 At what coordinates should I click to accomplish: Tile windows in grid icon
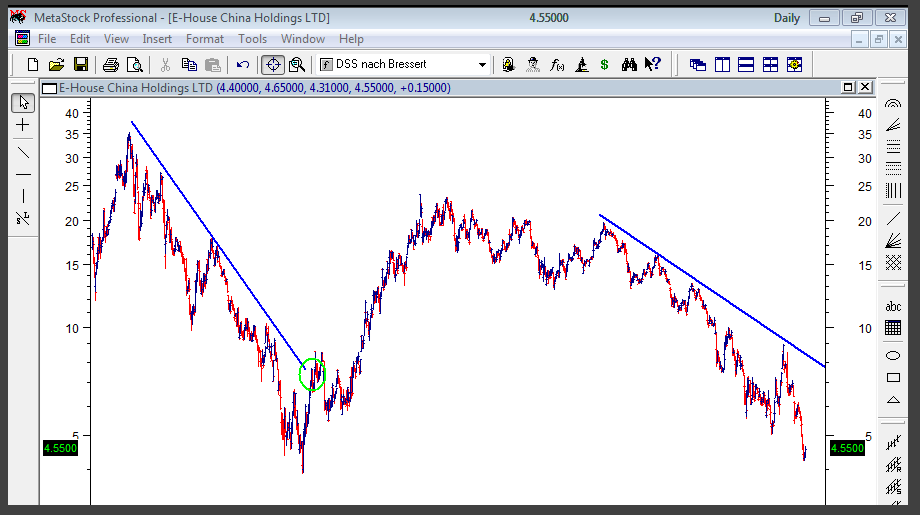pos(770,65)
